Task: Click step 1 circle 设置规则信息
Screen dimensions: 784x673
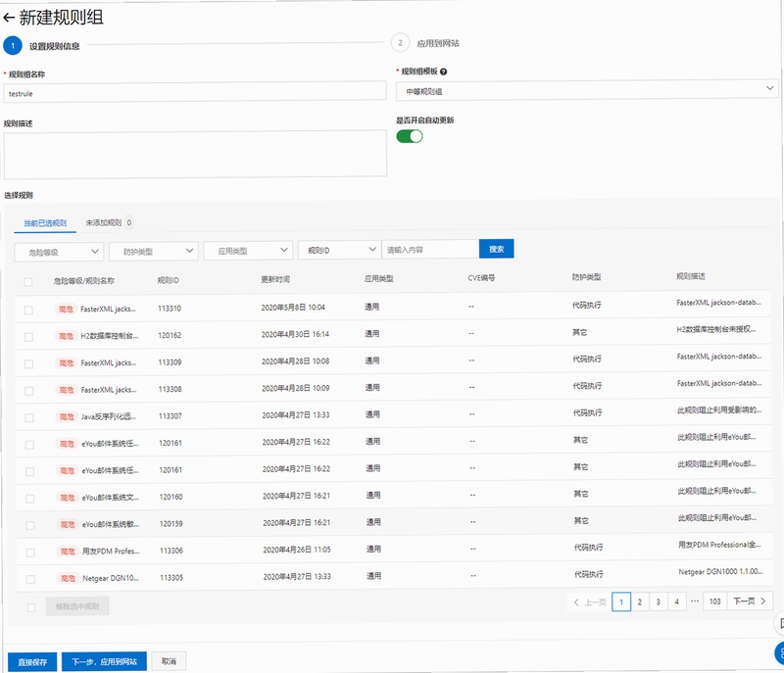Action: (13, 45)
